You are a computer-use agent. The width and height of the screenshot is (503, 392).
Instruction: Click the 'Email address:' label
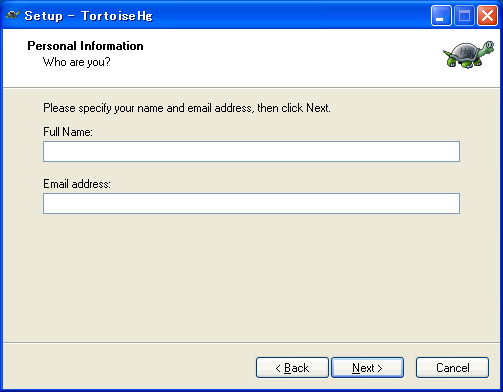tap(77, 184)
